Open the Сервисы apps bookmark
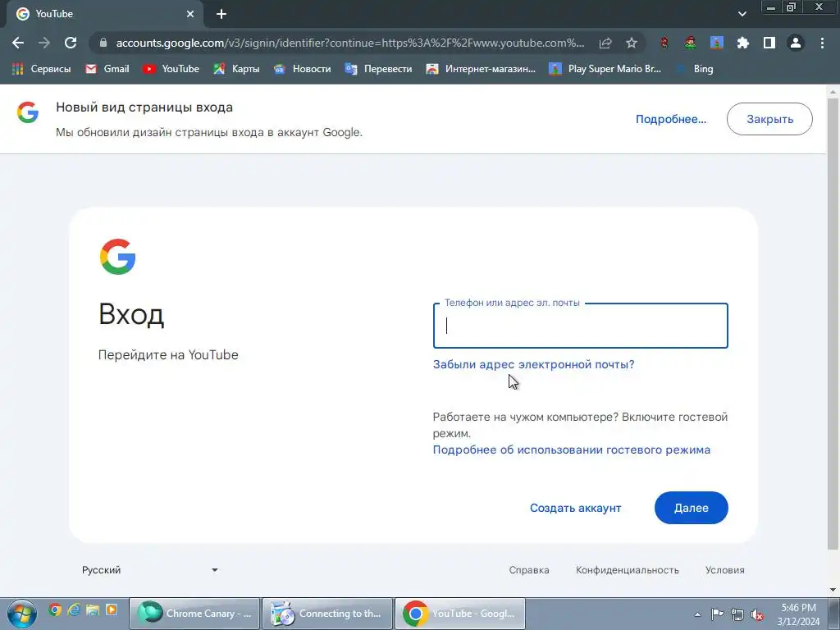840x630 pixels. pos(41,69)
